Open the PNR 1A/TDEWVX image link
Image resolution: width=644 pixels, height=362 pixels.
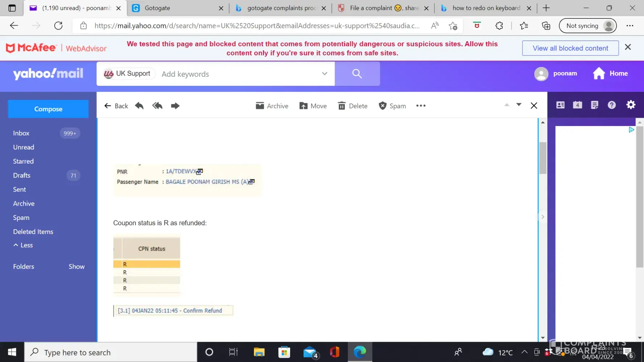(x=200, y=171)
